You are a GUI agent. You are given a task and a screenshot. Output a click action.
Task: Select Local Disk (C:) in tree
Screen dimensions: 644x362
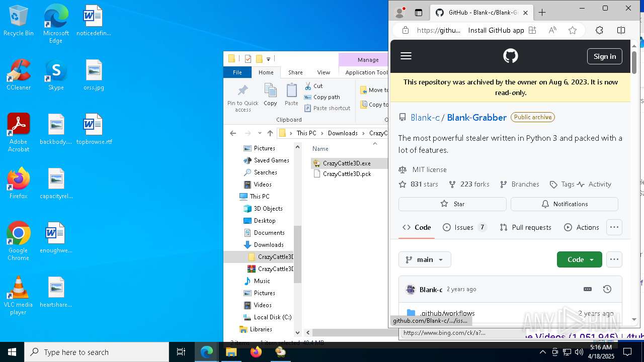click(x=272, y=317)
